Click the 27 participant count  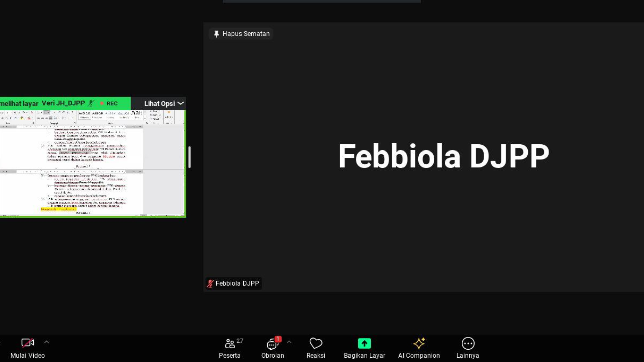[240, 341]
